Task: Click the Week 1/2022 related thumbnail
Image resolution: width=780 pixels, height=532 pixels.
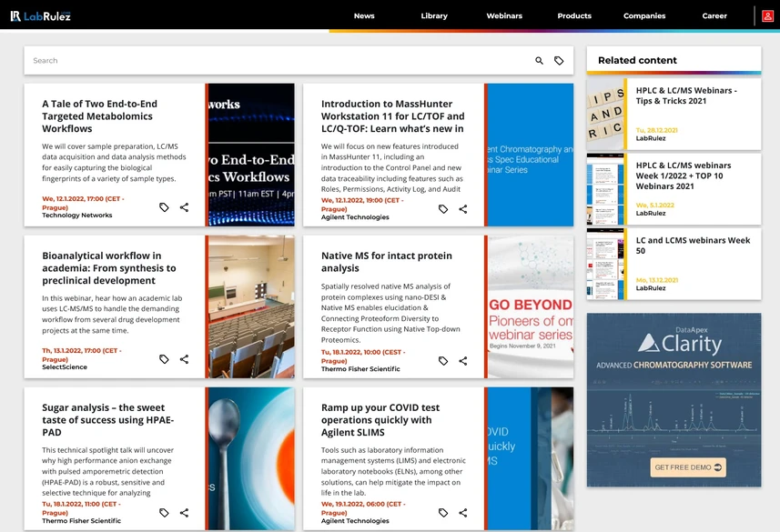Action: click(x=605, y=189)
